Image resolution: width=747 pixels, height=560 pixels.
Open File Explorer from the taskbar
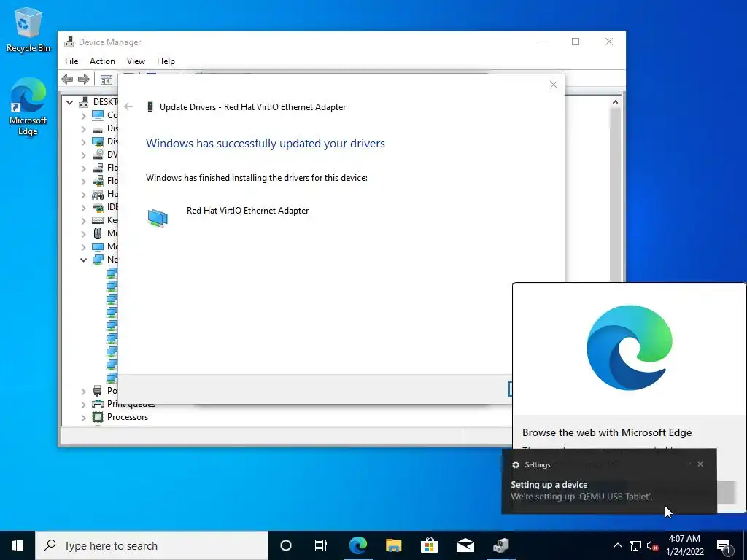point(393,545)
